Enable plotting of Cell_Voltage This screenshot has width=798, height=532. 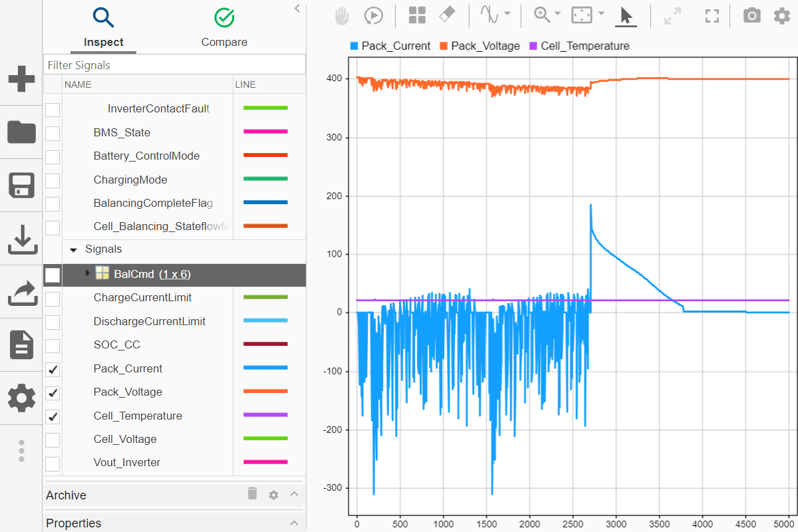tap(52, 440)
